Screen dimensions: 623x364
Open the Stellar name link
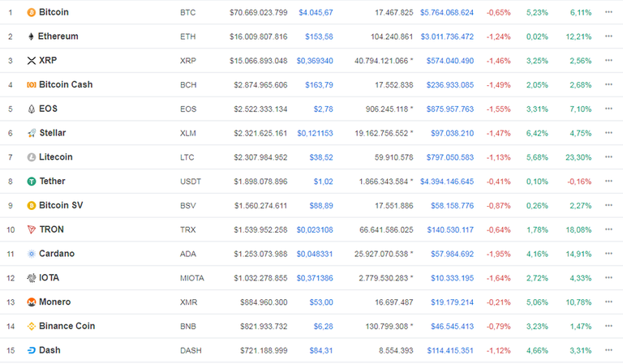tap(53, 133)
